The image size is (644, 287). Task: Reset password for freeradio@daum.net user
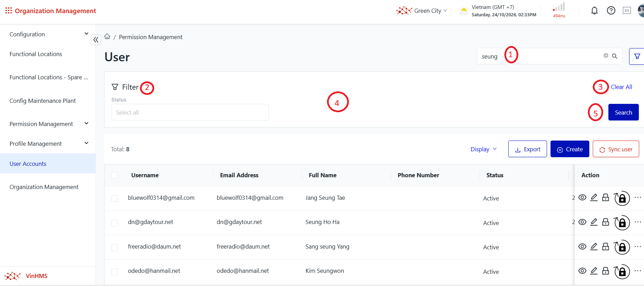622,247
